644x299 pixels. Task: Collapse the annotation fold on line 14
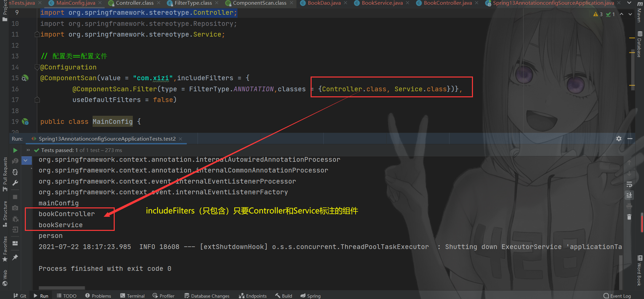click(37, 67)
